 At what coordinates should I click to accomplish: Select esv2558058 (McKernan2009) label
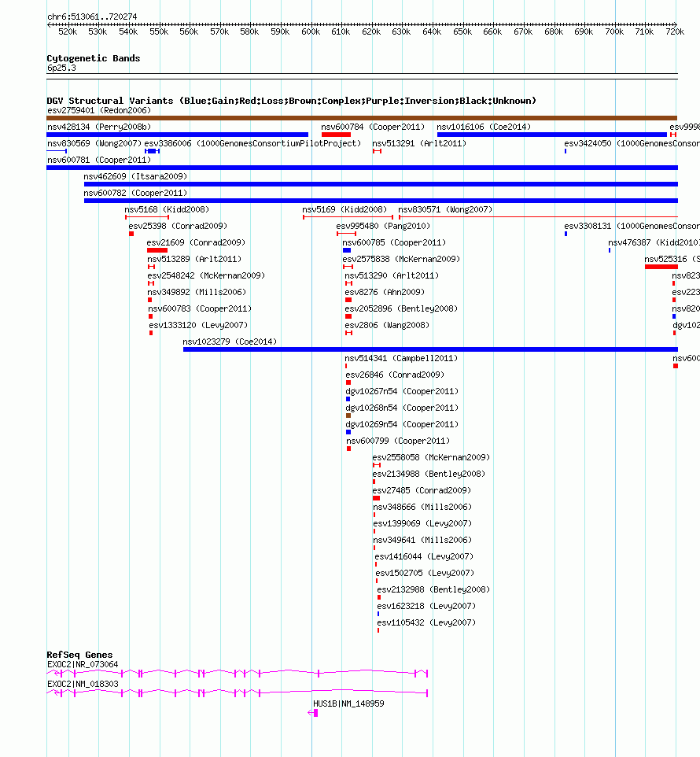(x=431, y=457)
